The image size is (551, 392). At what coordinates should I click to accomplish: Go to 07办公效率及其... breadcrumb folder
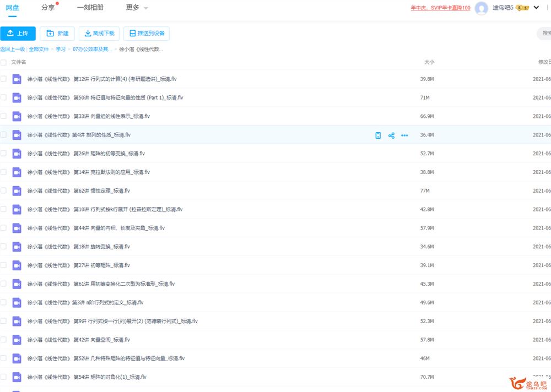coord(92,49)
